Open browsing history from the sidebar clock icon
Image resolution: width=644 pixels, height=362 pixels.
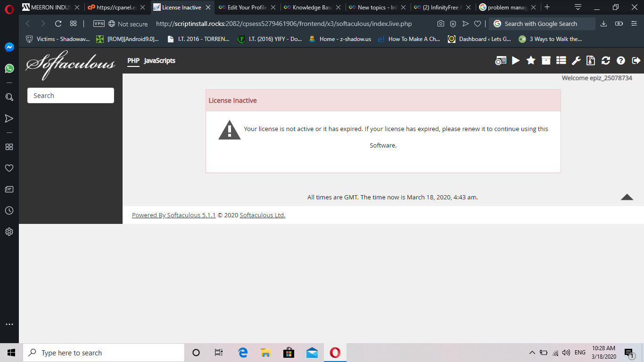9,210
